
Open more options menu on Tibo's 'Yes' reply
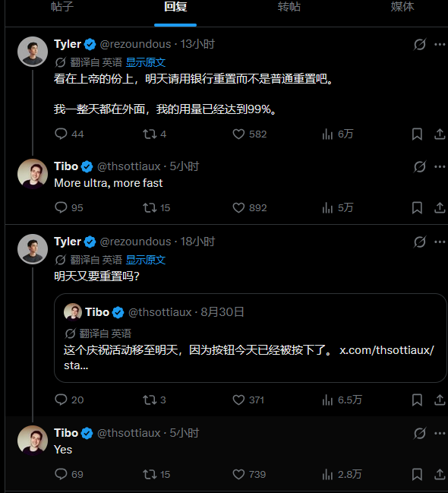tap(440, 433)
